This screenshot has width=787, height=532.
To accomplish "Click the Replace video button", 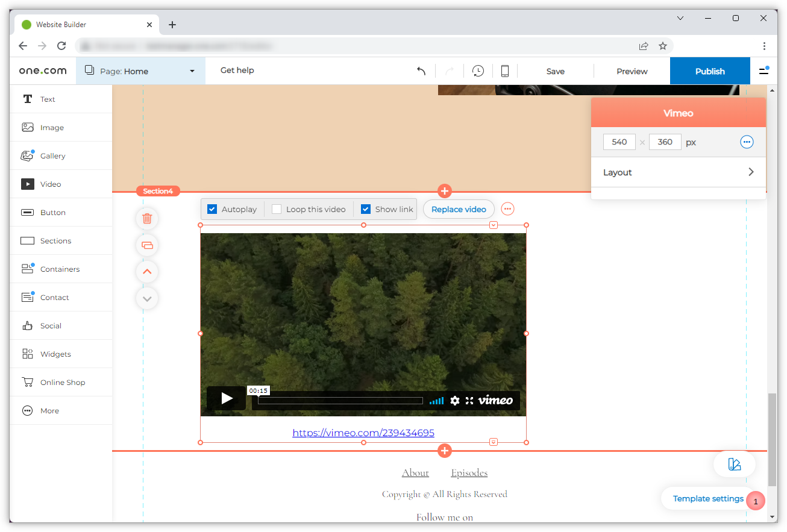I will click(459, 209).
